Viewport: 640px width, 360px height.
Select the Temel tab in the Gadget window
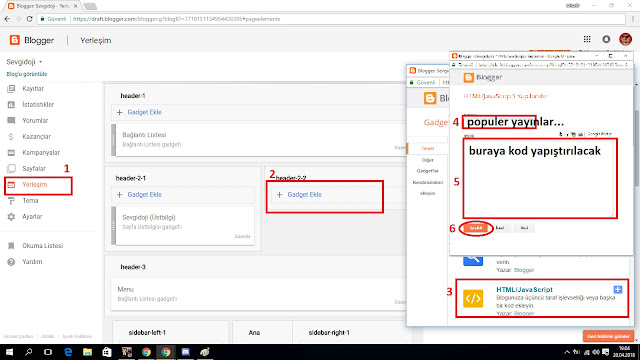pyautogui.click(x=428, y=149)
